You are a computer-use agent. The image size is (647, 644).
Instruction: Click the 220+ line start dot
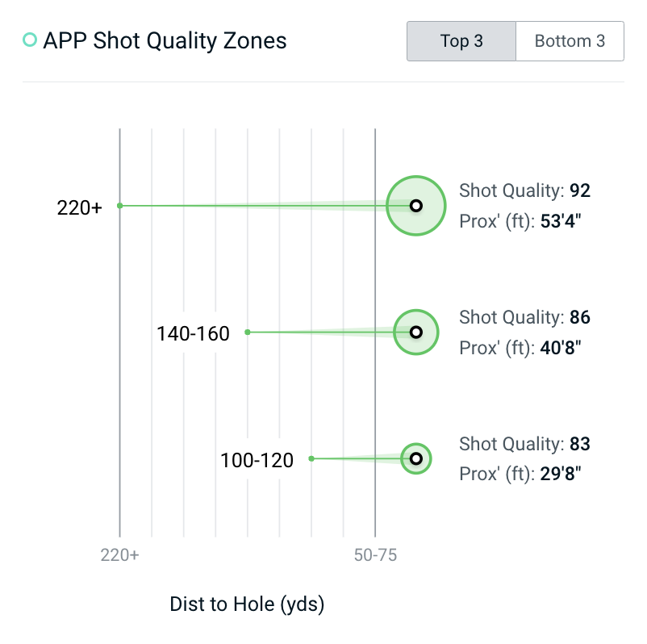119,206
